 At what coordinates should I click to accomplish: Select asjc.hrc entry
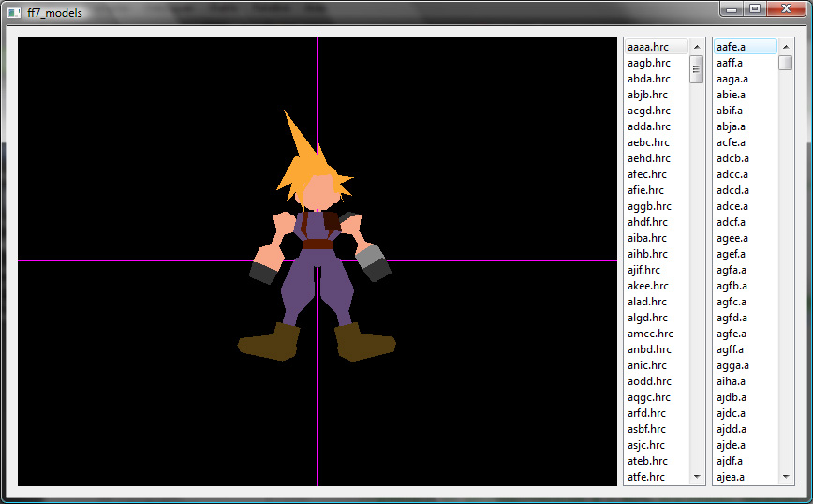[x=657, y=445]
